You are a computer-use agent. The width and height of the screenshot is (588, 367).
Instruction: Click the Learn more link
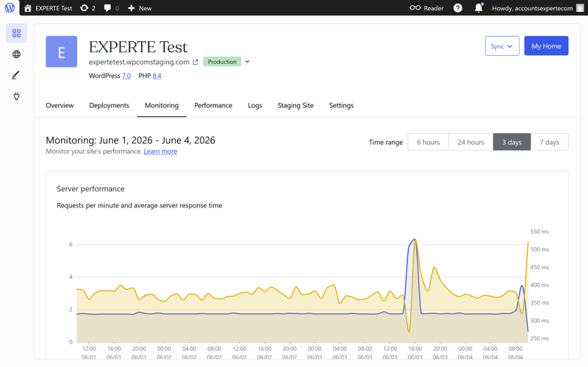click(x=160, y=152)
